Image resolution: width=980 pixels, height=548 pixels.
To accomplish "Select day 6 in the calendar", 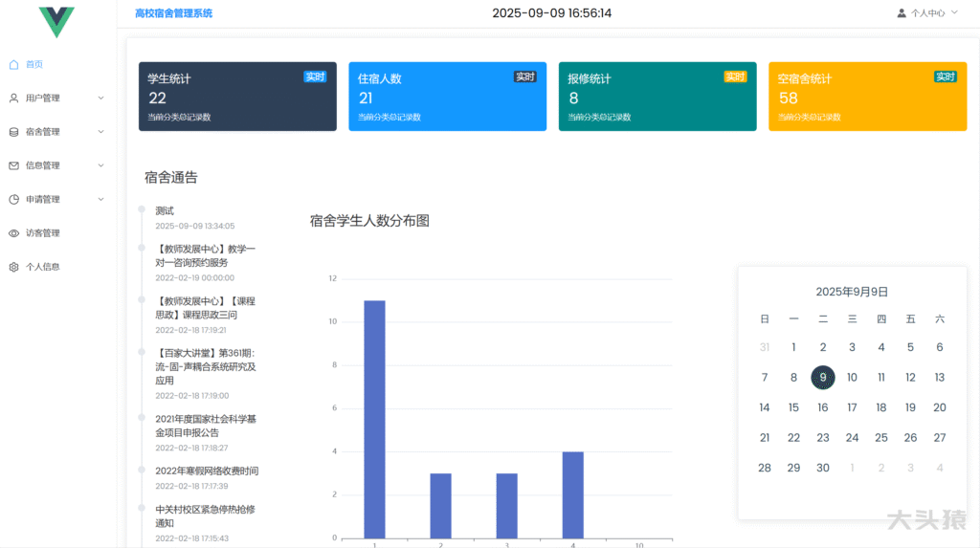I will [940, 347].
